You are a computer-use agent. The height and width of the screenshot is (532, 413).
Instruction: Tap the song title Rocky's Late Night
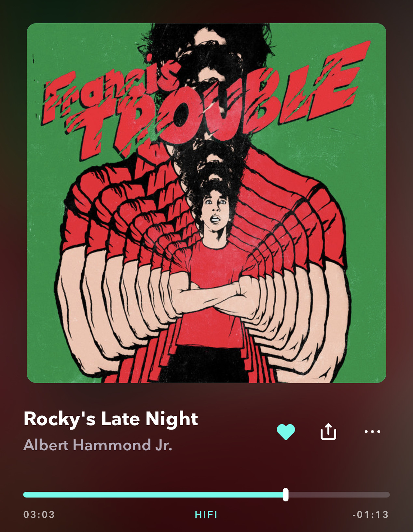pos(111,419)
